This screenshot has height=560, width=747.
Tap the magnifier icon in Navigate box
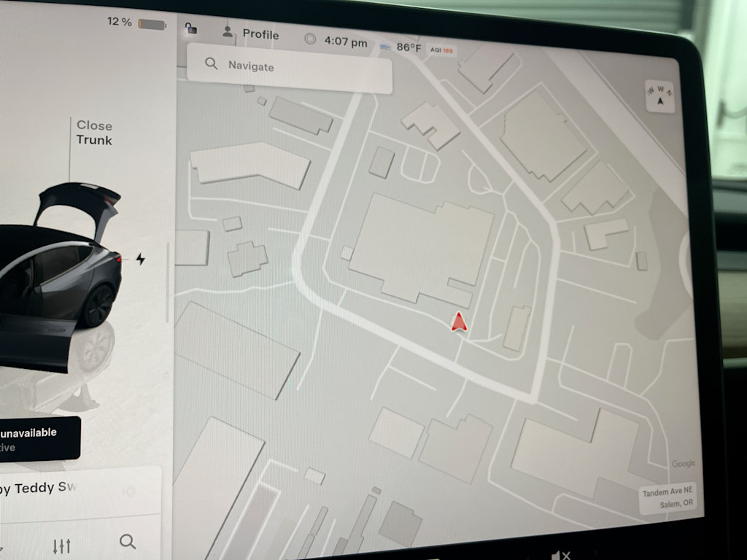click(211, 63)
